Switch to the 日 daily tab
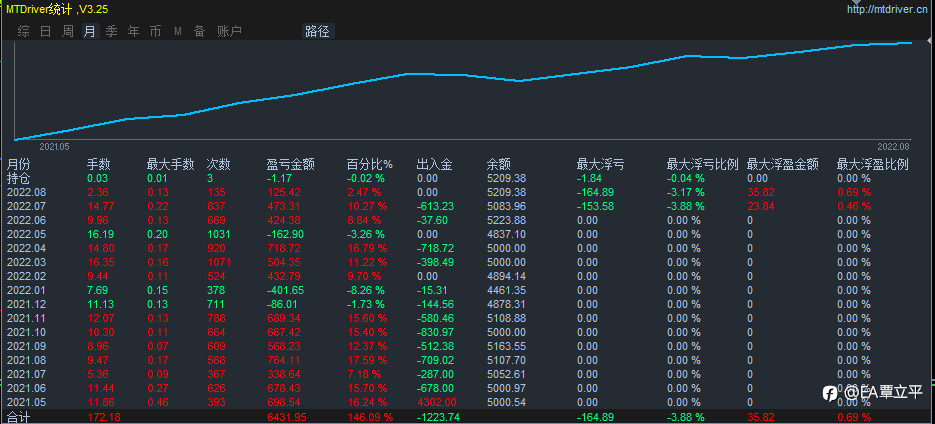Screen dimensions: 935x424 [x=45, y=32]
